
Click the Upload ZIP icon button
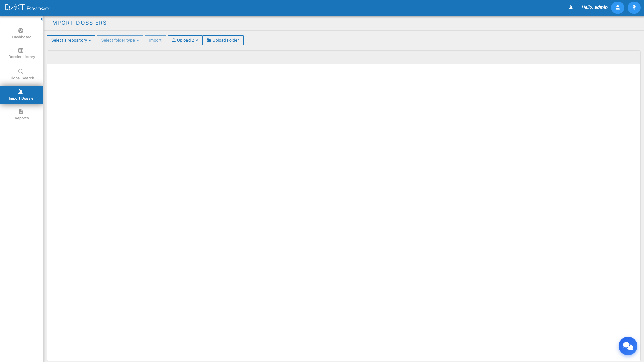click(x=184, y=40)
